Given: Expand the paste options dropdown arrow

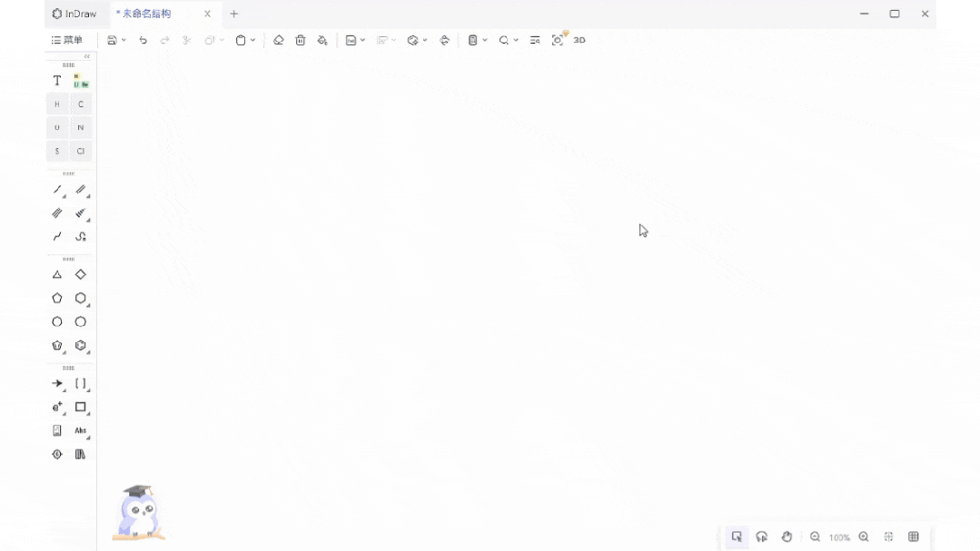Looking at the screenshot, I should [x=252, y=40].
